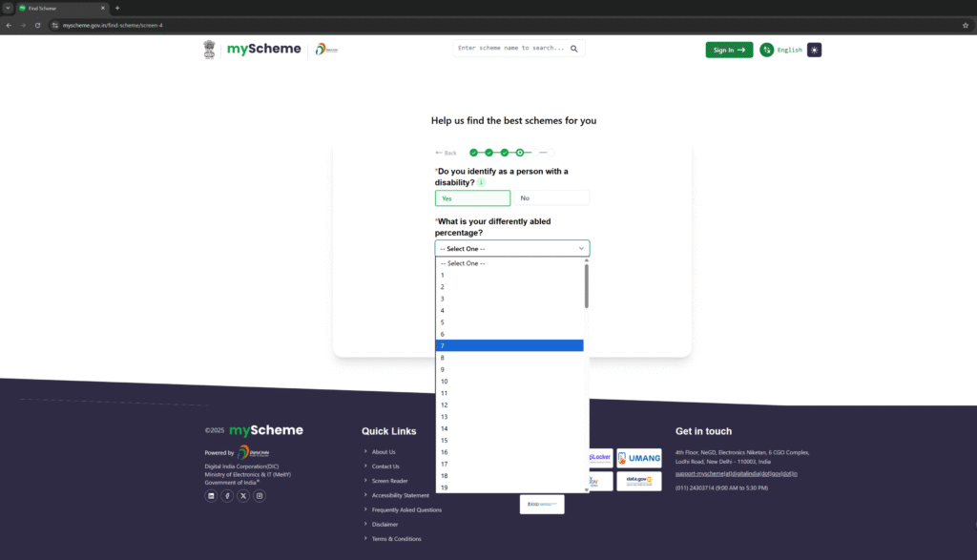Open a new browser tab

coord(117,8)
